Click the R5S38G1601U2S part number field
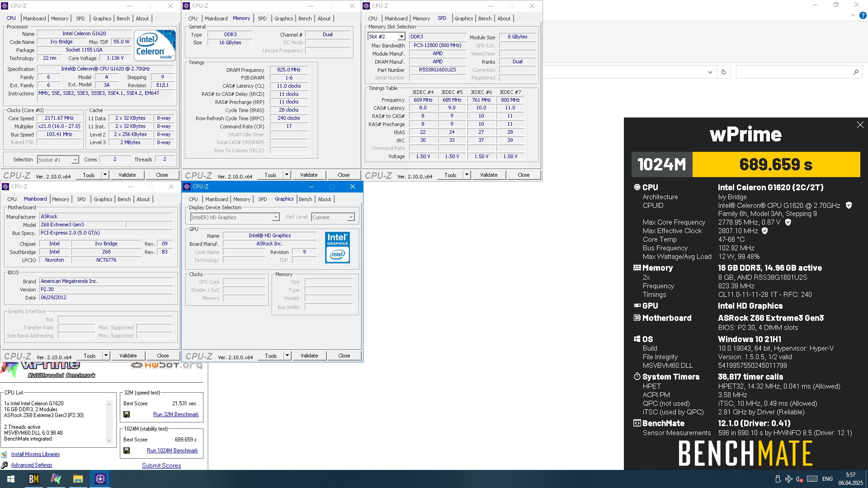 pyautogui.click(x=437, y=70)
